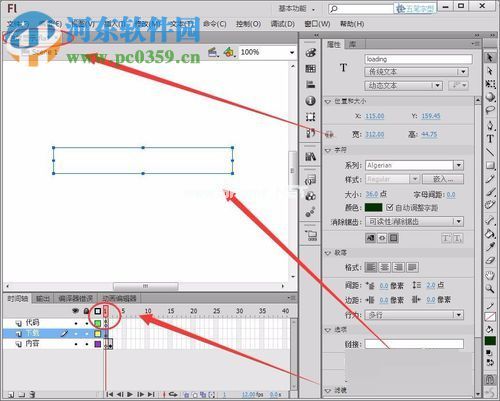Switch to 动画编辑器 tab
The width and height of the screenshot is (500, 401).
pyautogui.click(x=119, y=298)
